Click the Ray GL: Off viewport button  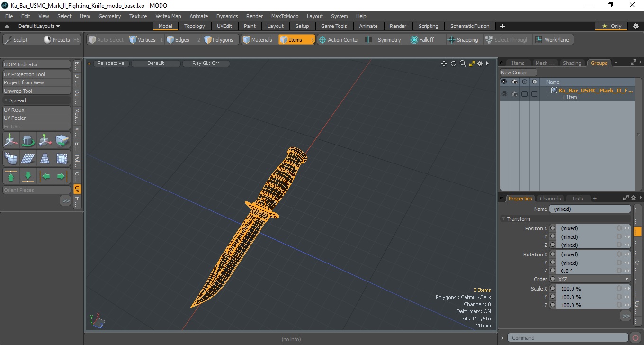[206, 63]
